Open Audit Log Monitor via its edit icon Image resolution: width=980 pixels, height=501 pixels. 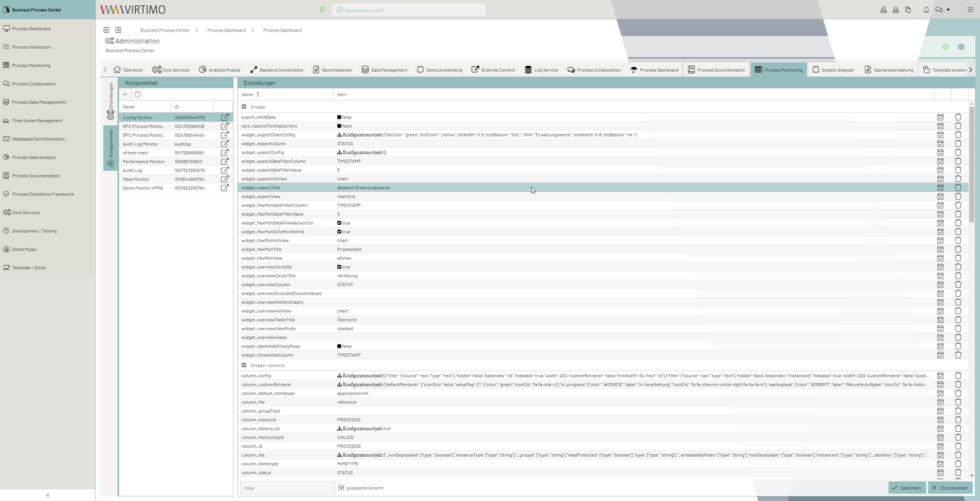225,144
